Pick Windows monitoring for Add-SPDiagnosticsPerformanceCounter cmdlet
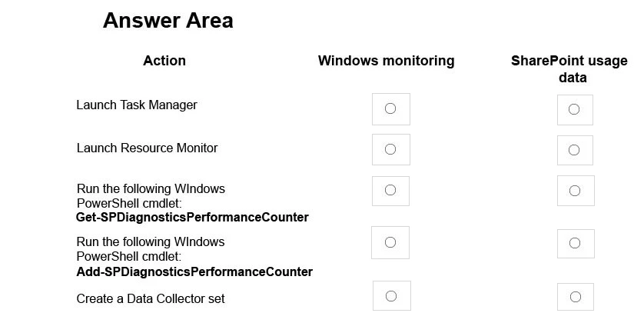Image resolution: width=644 pixels, height=313 pixels. point(390,242)
